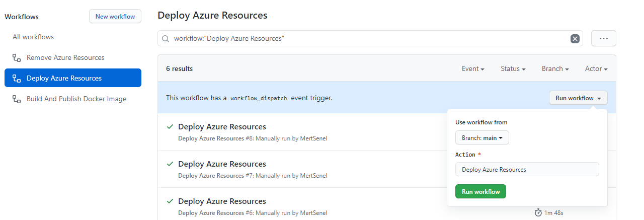Open Deploy Azure Resources run #8 title
The width and height of the screenshot is (644, 220).
click(222, 127)
